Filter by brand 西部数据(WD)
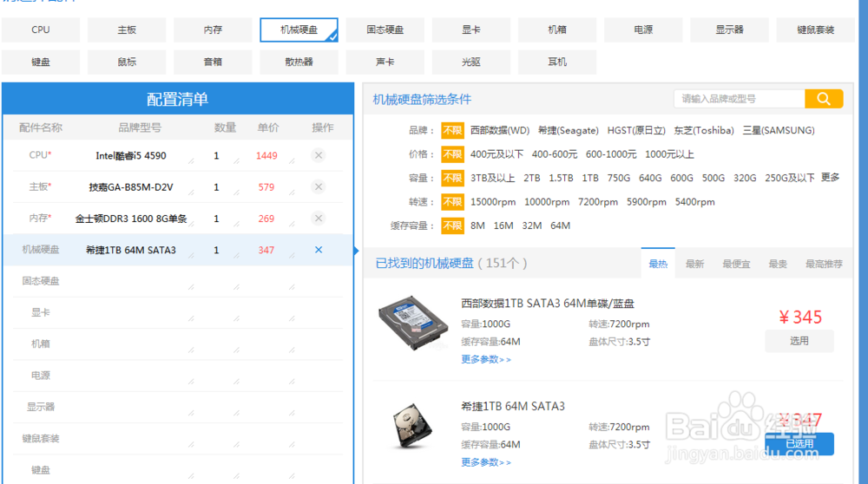868x484 pixels. 500,131
